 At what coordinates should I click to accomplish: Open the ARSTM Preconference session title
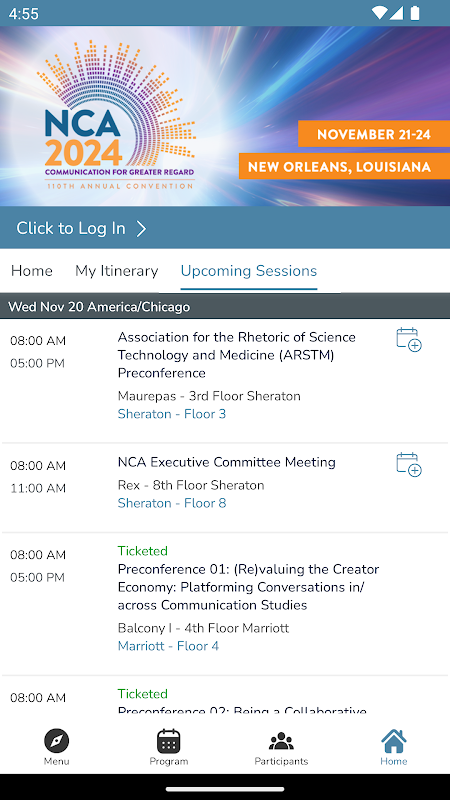(237, 355)
